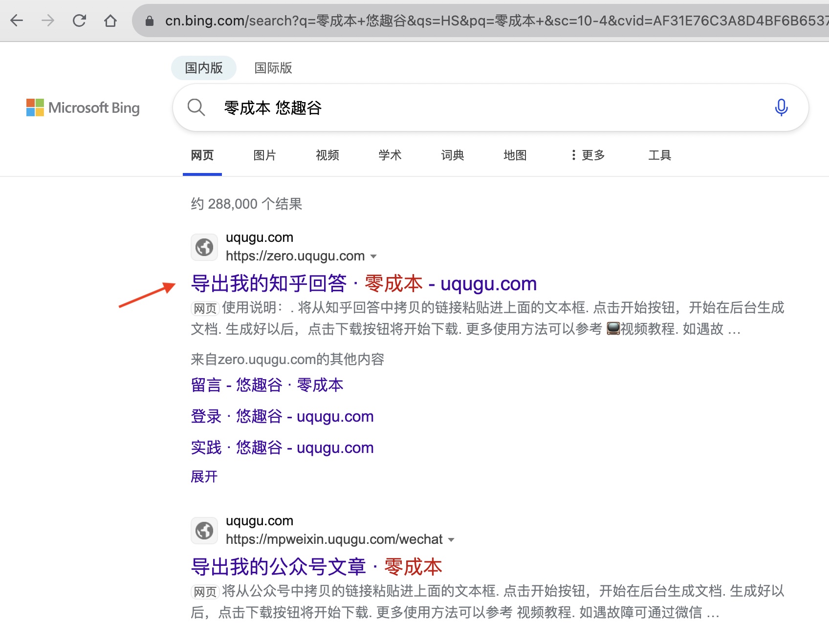Start voice search with microphone icon
Image resolution: width=829 pixels, height=644 pixels.
[x=781, y=107]
